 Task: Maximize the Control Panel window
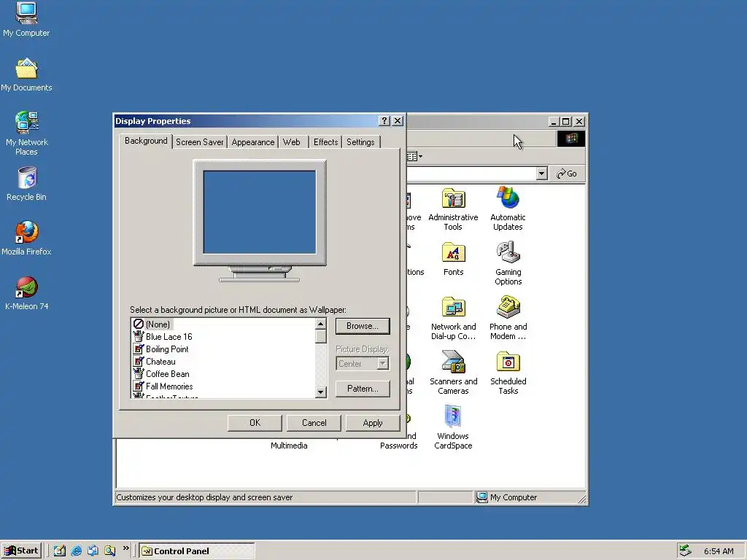coord(565,122)
